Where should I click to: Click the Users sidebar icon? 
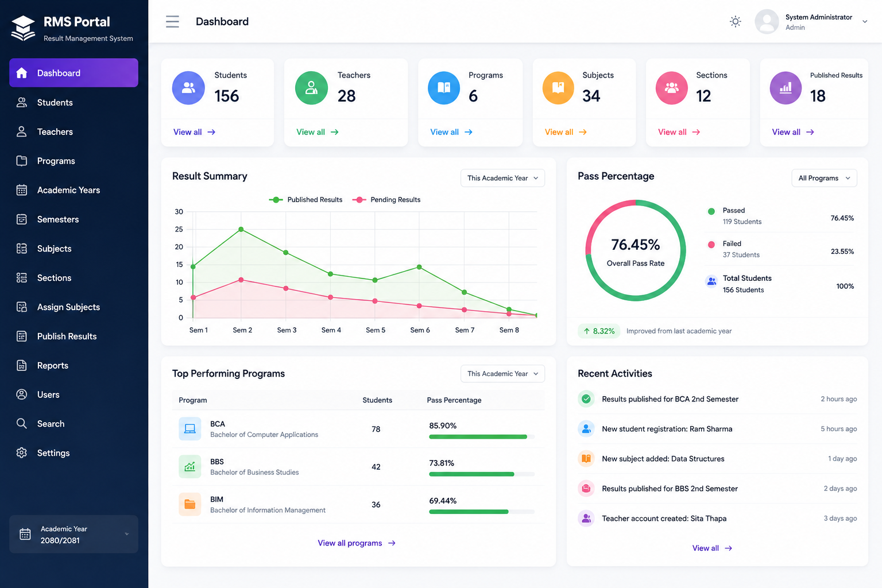pyautogui.click(x=22, y=394)
